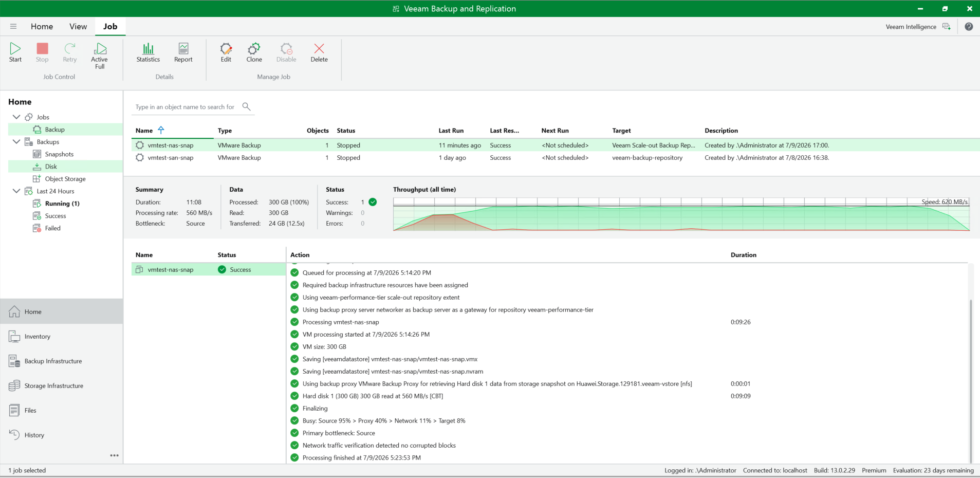Viewport: 980px width, 478px height.
Task: Sort job list by Description column
Action: coord(721,131)
